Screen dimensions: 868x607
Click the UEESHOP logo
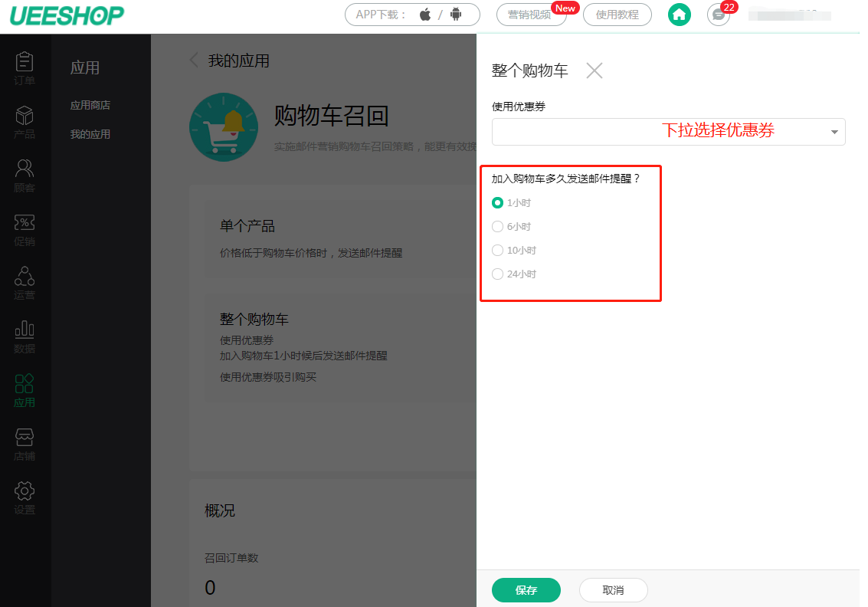click(x=67, y=15)
